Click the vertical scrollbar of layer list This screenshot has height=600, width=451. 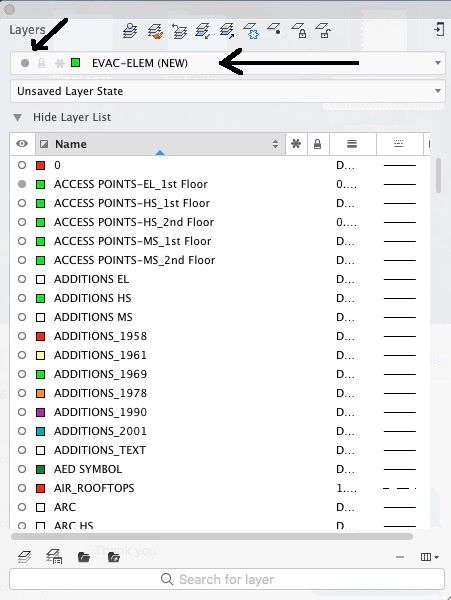[438, 175]
